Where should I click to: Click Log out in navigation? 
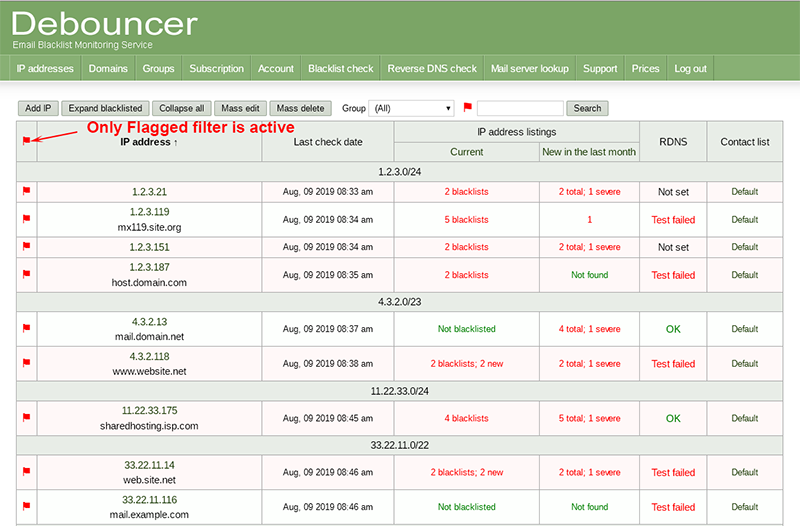pyautogui.click(x=690, y=68)
